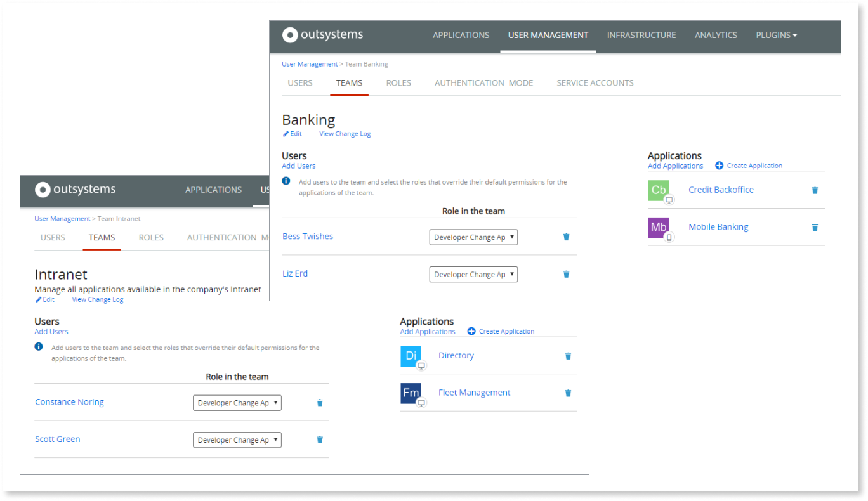Switch to Service Accounts tab
The width and height of the screenshot is (868, 501).
[595, 83]
